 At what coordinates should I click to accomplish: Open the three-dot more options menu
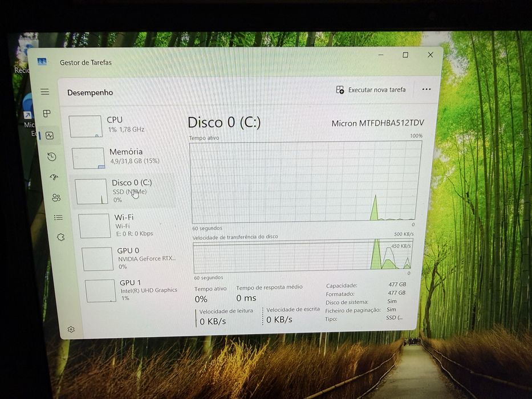click(426, 89)
